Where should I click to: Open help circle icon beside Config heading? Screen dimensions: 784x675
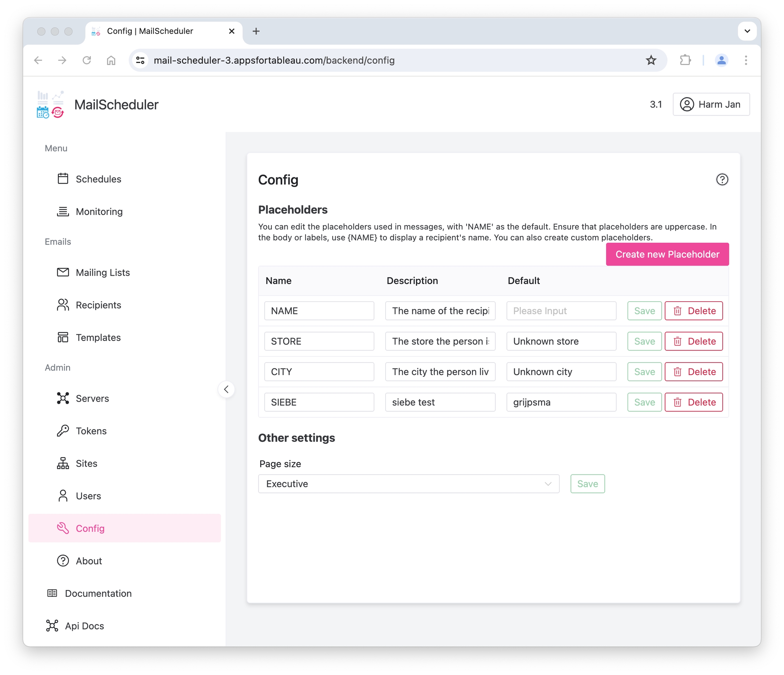tap(722, 179)
